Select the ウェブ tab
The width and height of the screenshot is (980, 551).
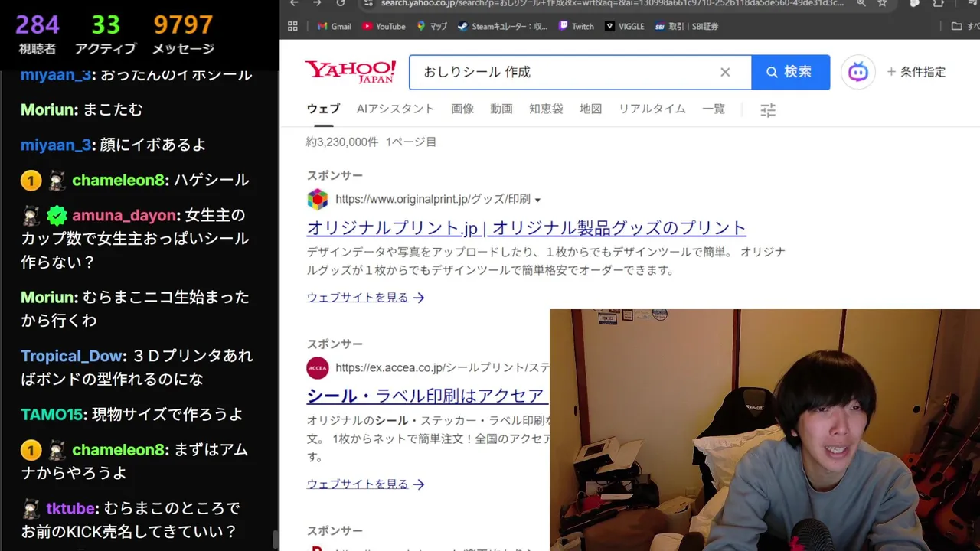[x=323, y=109]
